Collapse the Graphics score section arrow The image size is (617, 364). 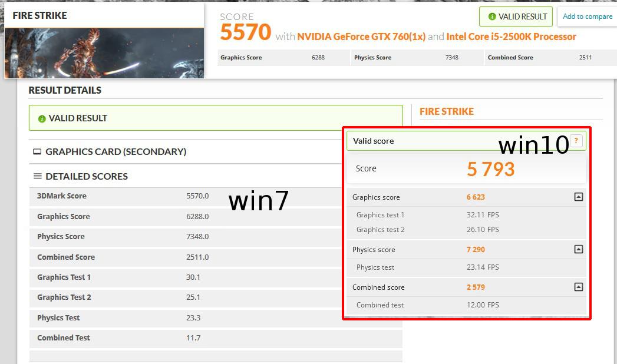[579, 197]
